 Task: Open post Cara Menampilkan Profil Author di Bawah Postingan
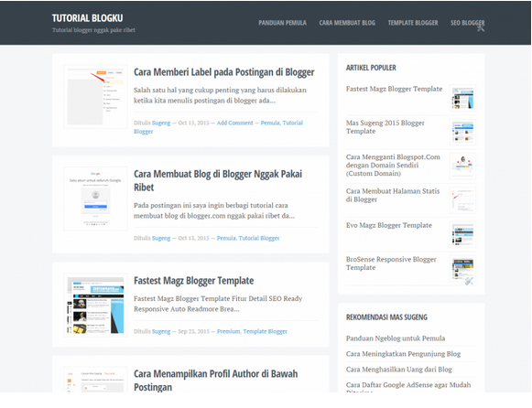(216, 381)
